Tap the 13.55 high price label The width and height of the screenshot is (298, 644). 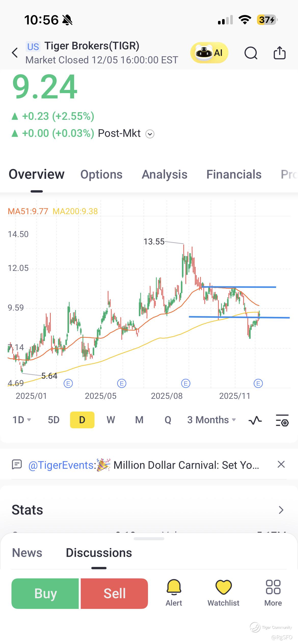click(x=154, y=242)
